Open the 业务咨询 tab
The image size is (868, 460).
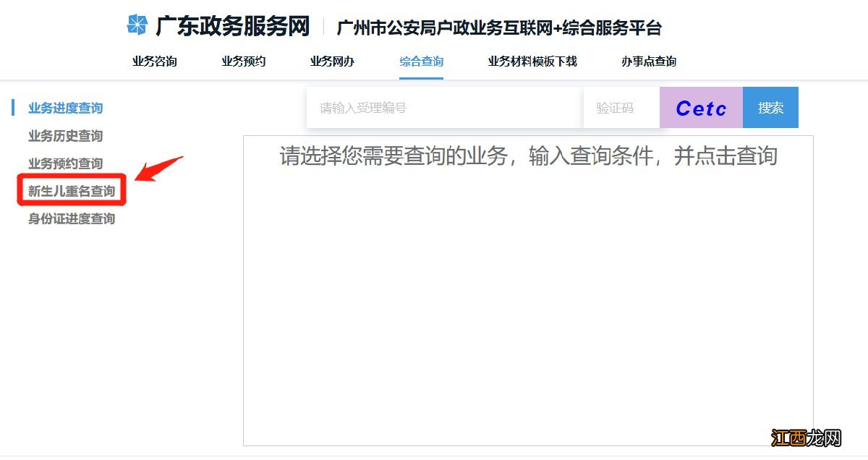click(154, 61)
